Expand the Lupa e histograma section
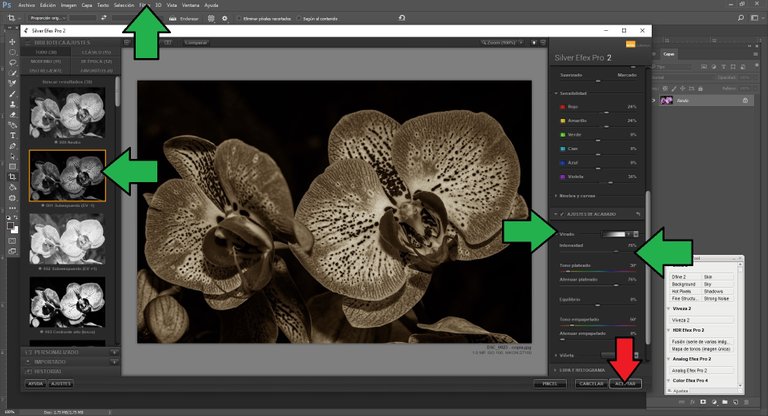This screenshot has height=416, width=768. pyautogui.click(x=555, y=370)
